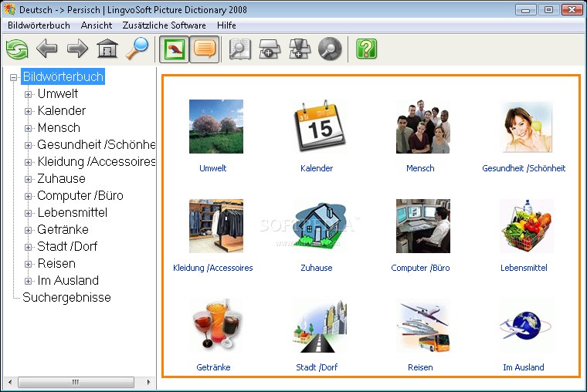Screen dimensions: 587x392
Task: Expand the Getränke tree node
Action: click(x=28, y=230)
